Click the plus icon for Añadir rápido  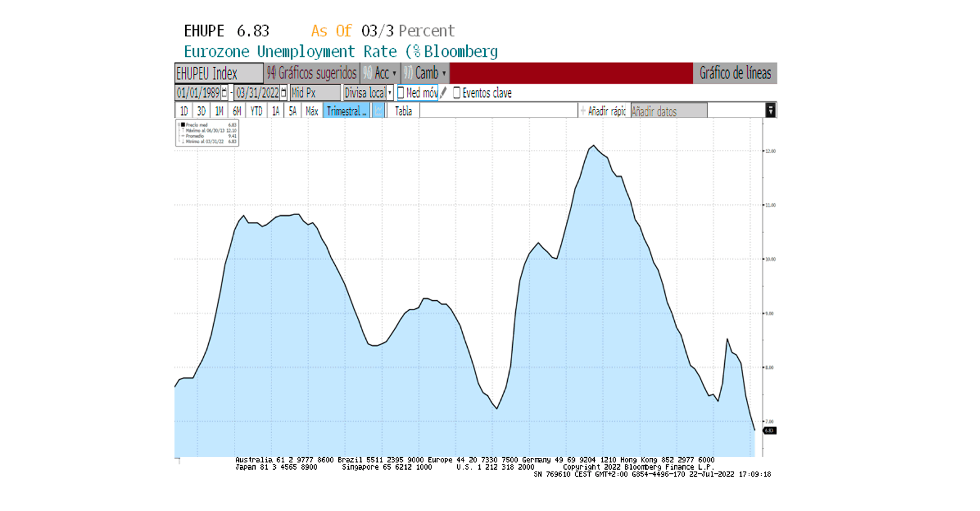click(583, 111)
